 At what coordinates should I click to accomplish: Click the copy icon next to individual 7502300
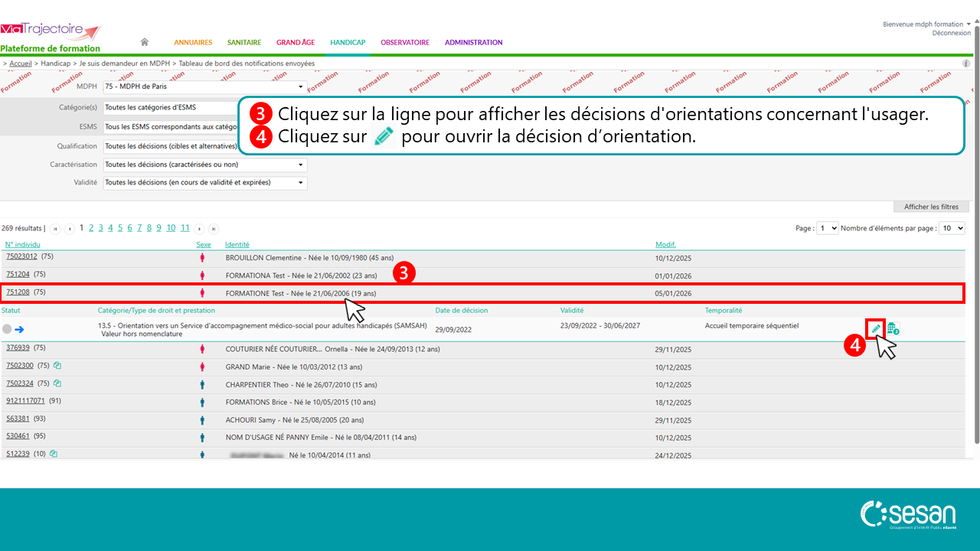(57, 366)
